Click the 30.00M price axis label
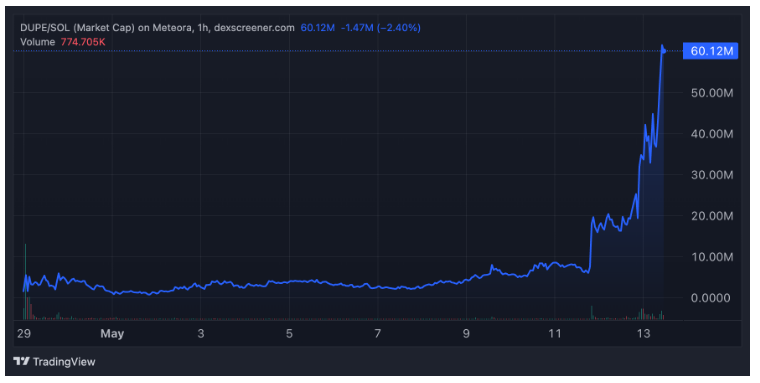 (x=712, y=175)
